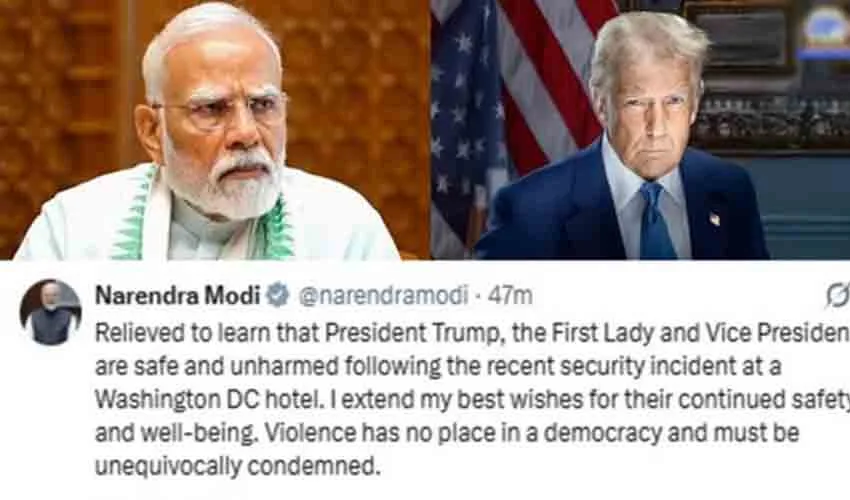
Task: Open the Narendra Modi display name link
Action: pyautogui.click(x=178, y=296)
